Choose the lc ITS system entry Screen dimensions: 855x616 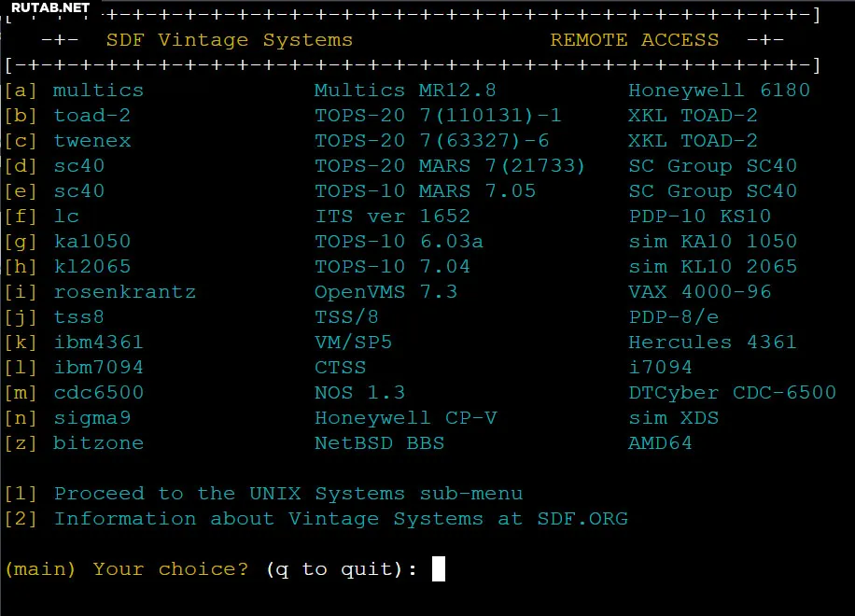(x=66, y=217)
